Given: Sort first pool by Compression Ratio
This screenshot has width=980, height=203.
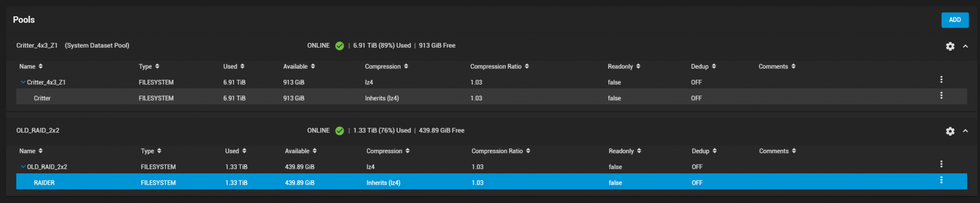Looking at the screenshot, I should click(499, 66).
